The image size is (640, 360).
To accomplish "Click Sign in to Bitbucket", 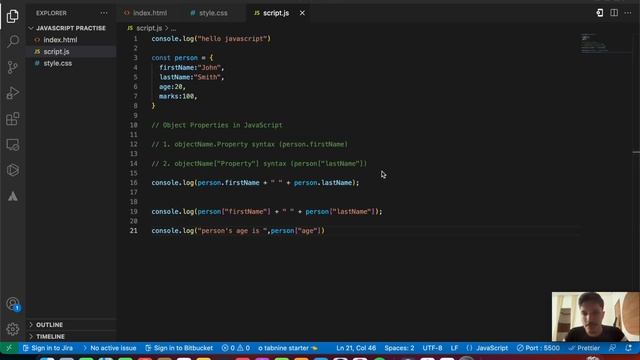I will (x=179, y=348).
